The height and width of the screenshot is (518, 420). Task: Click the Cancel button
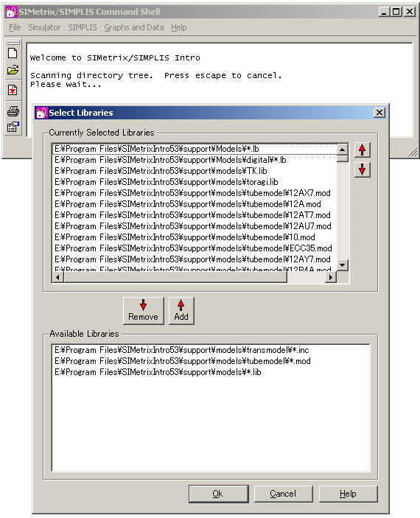tap(283, 494)
